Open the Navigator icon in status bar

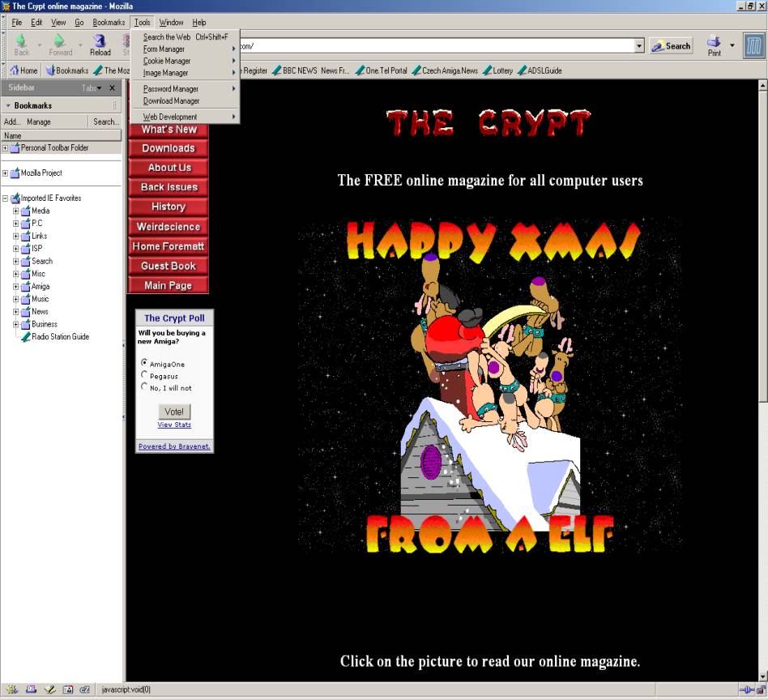[x=11, y=689]
